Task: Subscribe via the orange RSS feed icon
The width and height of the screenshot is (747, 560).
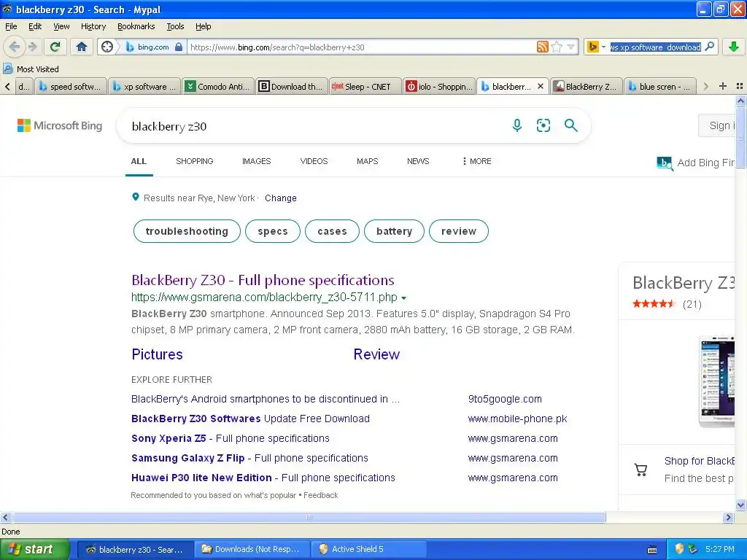Action: [x=542, y=47]
